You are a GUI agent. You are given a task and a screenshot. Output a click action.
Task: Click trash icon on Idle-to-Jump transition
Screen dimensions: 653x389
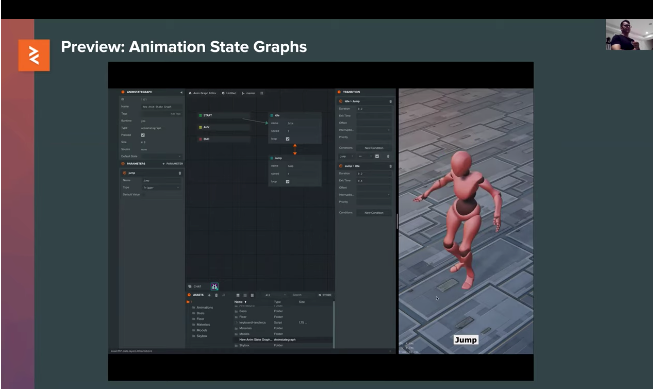pyautogui.click(x=390, y=101)
